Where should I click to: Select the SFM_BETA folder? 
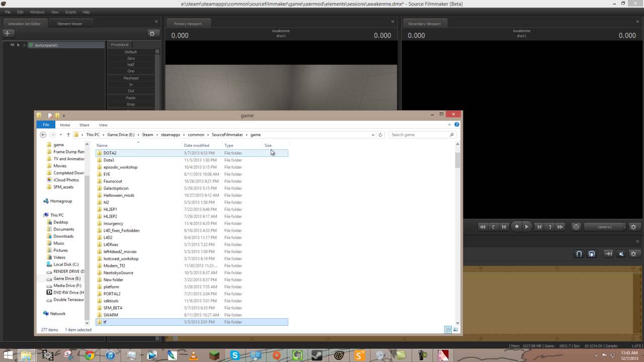[x=192, y=308]
